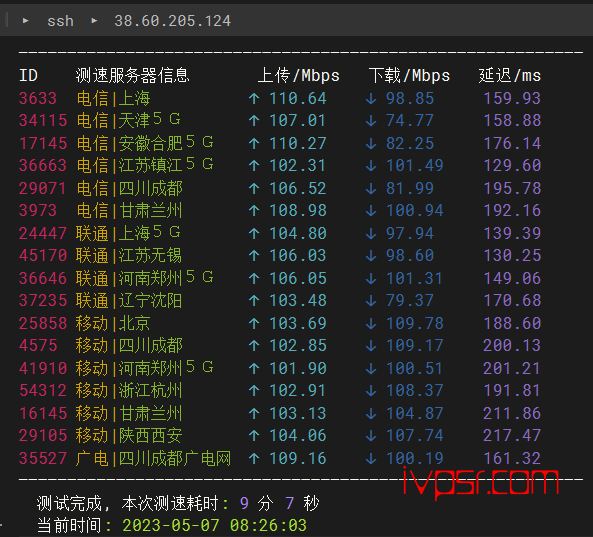Click the upload arrow next to 109.16
Viewport: 593px width, 537px height.
point(254,458)
